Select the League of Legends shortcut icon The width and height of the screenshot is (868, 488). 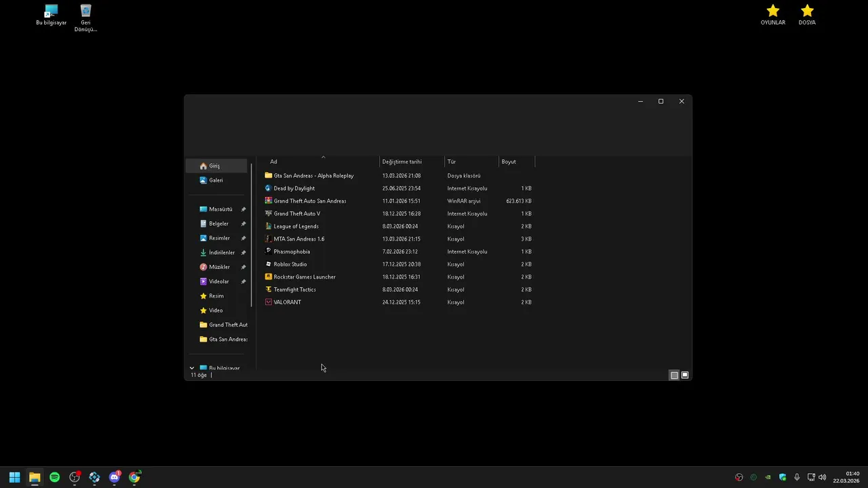pyautogui.click(x=269, y=226)
